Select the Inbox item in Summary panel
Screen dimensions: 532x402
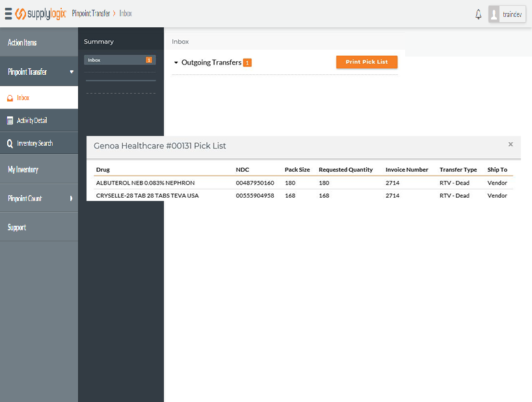pos(120,60)
